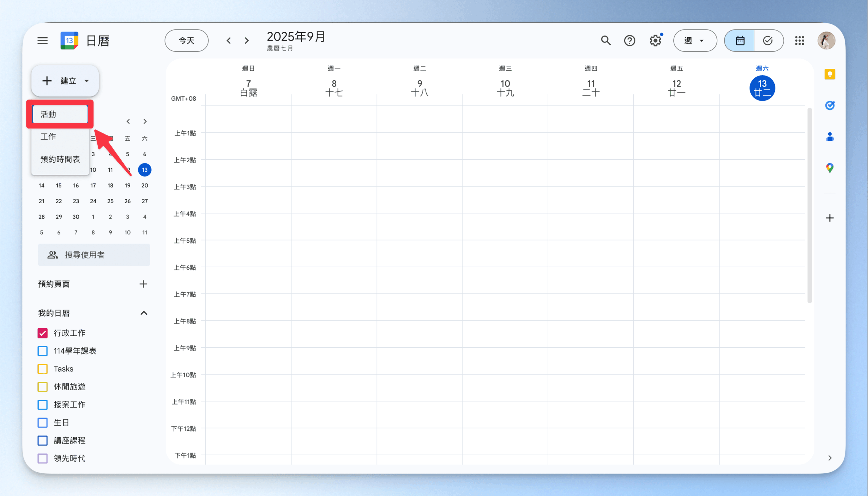Click the 今天 button
The width and height of the screenshot is (868, 496).
click(186, 41)
